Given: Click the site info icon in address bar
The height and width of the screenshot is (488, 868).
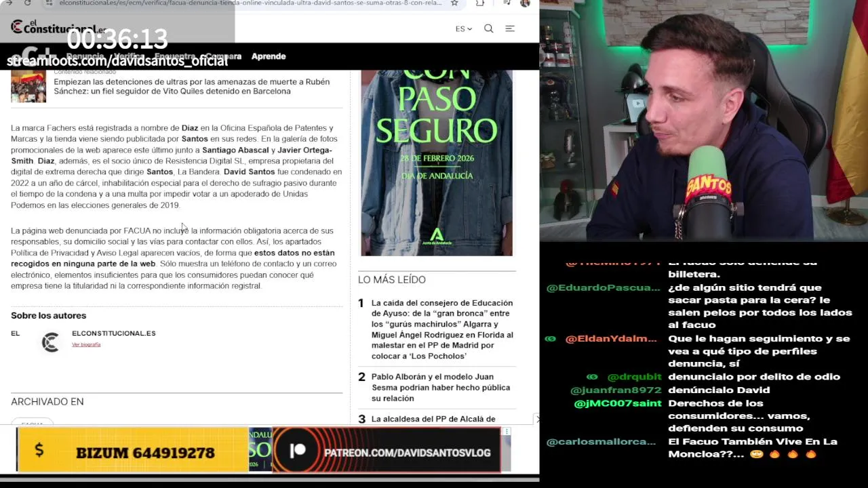Looking at the screenshot, I should click(50, 3).
